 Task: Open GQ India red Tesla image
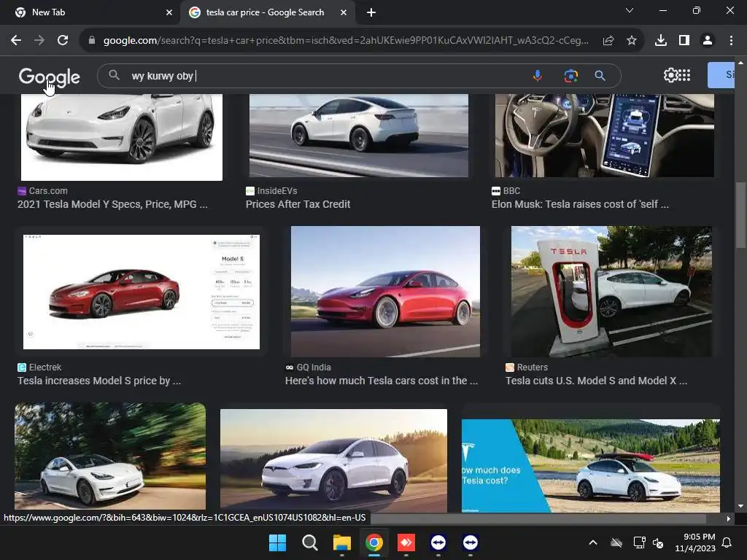coord(385,292)
